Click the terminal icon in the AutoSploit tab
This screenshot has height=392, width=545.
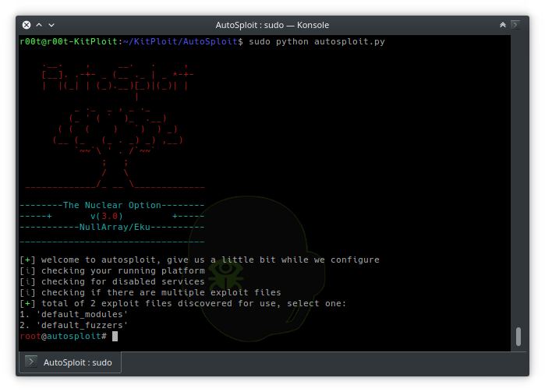pyautogui.click(x=31, y=362)
